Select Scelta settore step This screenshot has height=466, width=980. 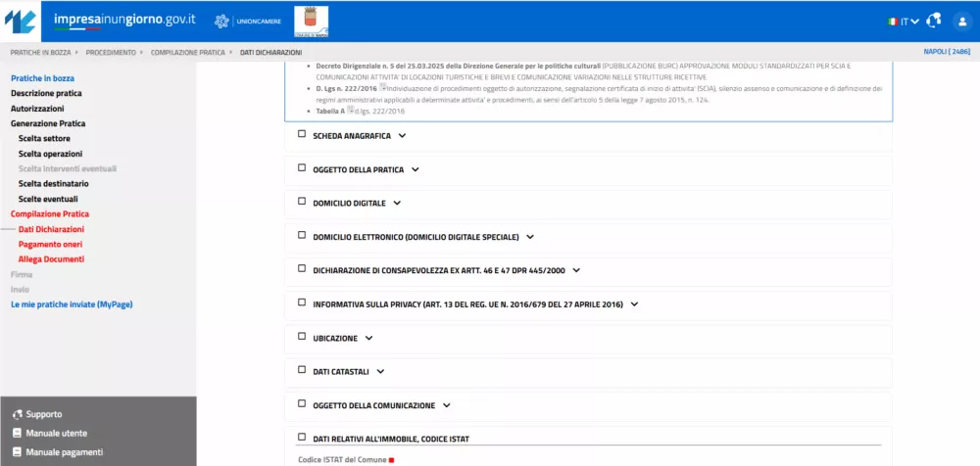pyautogui.click(x=44, y=139)
